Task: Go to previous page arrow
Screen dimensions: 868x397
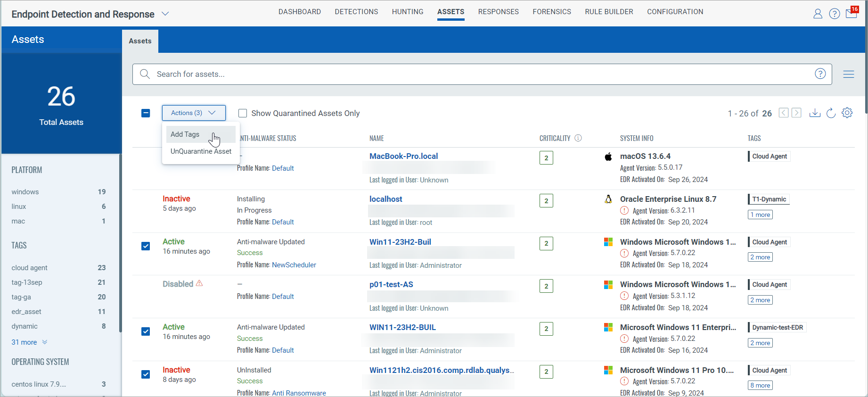Action: click(x=784, y=113)
